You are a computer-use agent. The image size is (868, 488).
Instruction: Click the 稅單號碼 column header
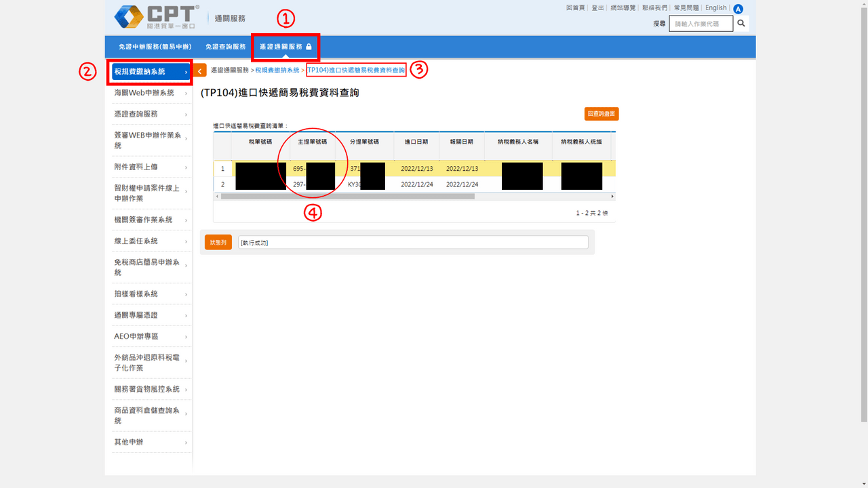click(x=260, y=142)
